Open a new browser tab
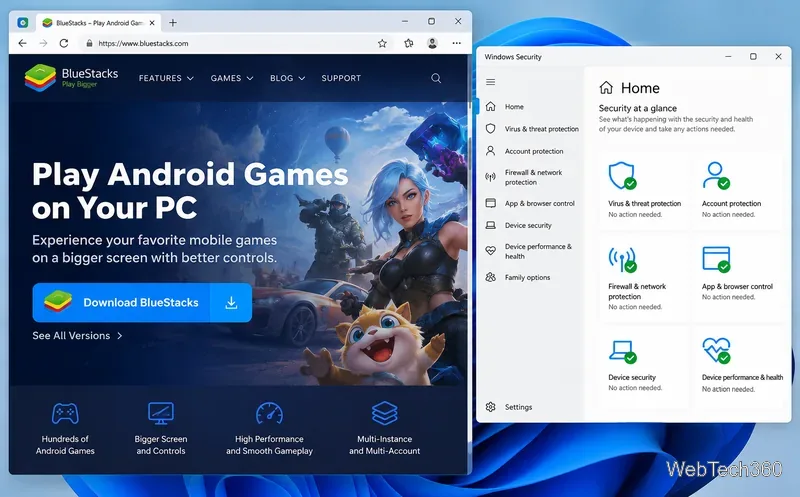This screenshot has width=800, height=497. pos(173,22)
